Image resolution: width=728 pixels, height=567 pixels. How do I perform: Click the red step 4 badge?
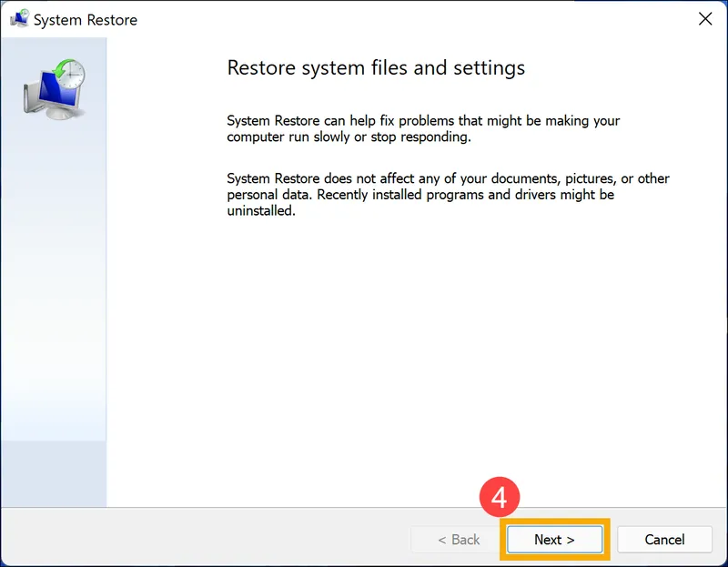499,498
